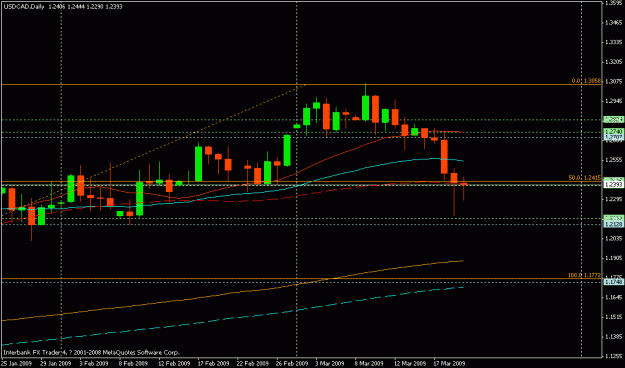Image resolution: width=625 pixels, height=368 pixels.
Task: Click the green 1.2740 price tag
Action: (x=614, y=131)
